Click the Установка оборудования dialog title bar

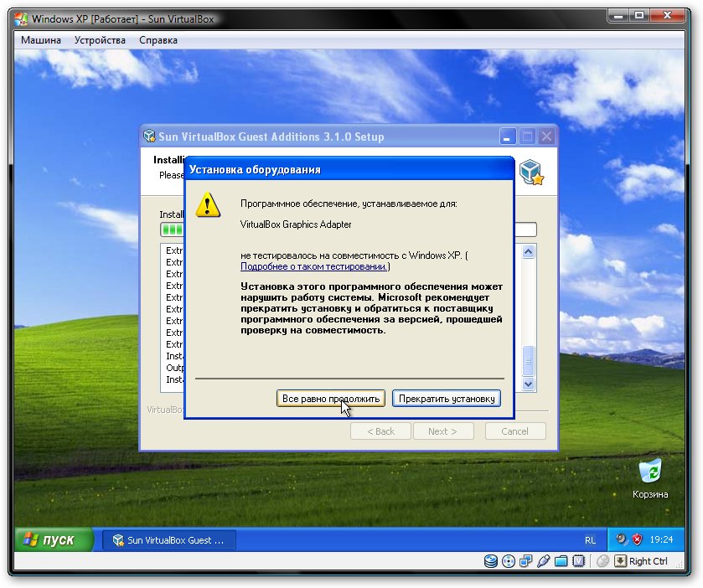349,169
